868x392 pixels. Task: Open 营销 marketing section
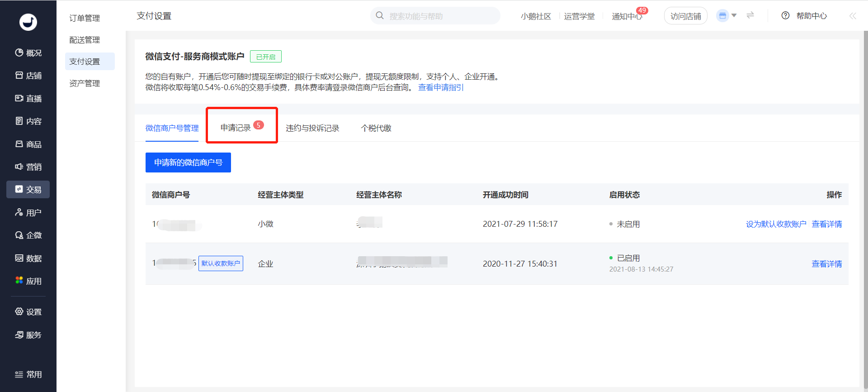point(28,167)
